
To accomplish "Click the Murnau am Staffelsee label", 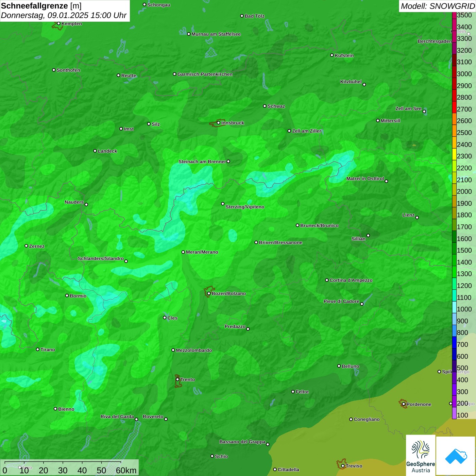I will 216,34.
